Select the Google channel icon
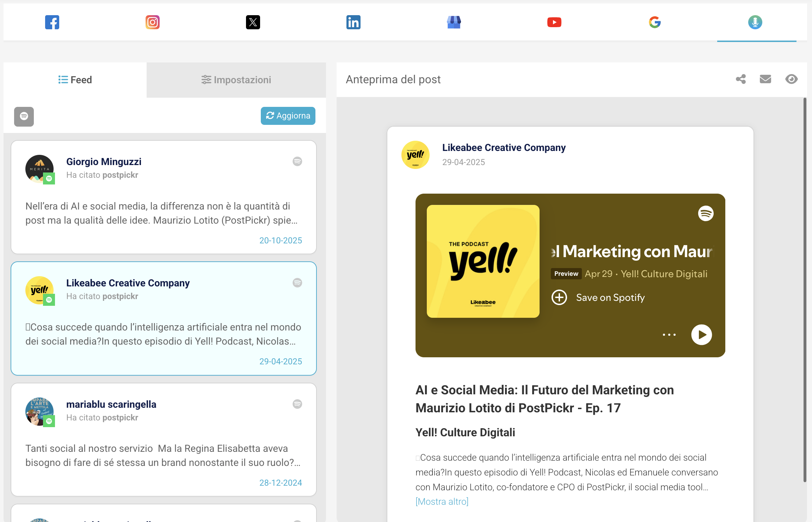This screenshot has height=522, width=812. 655,22
